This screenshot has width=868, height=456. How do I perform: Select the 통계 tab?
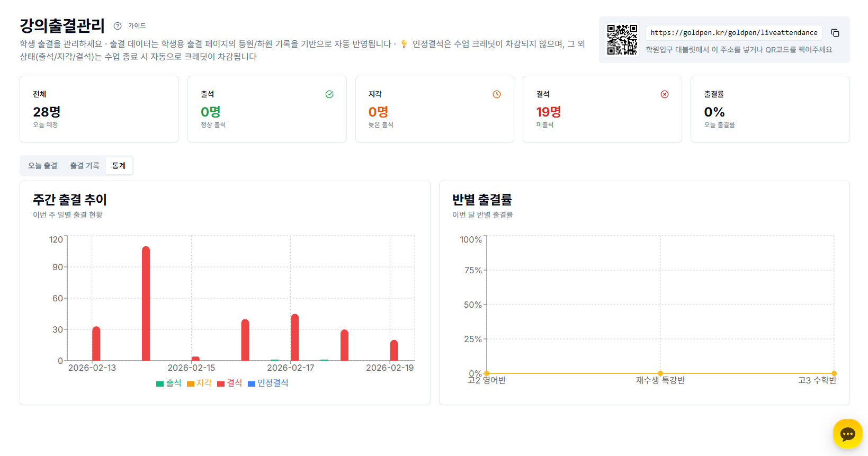tap(119, 166)
